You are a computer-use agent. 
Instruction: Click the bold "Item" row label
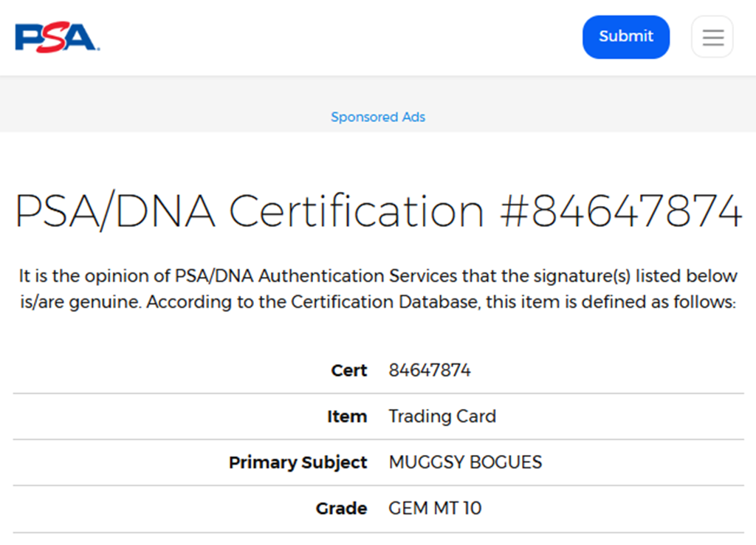coord(347,417)
